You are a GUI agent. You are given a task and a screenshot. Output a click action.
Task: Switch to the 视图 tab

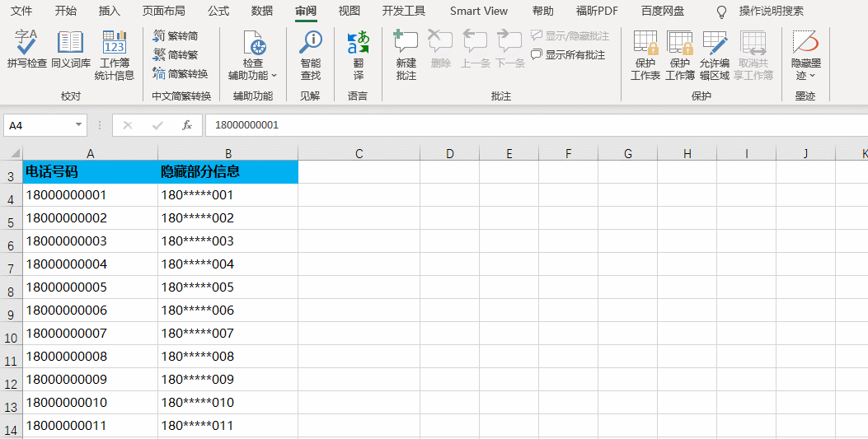point(350,11)
